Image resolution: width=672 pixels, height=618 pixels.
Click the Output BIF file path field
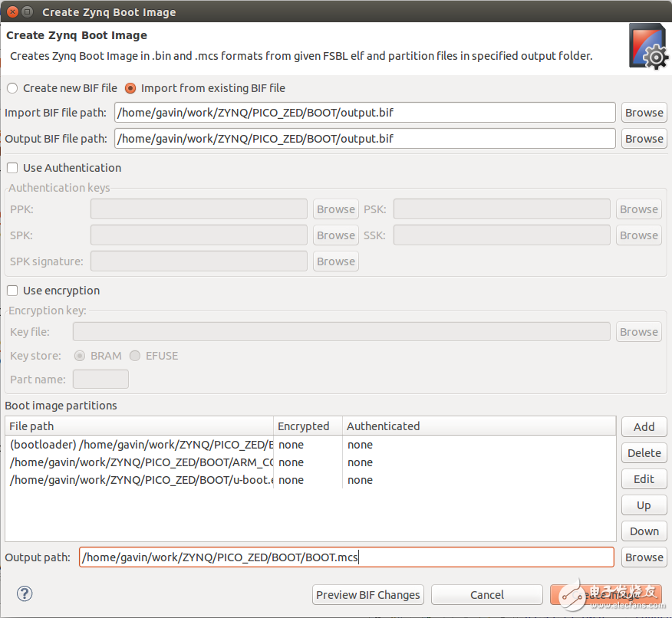364,139
